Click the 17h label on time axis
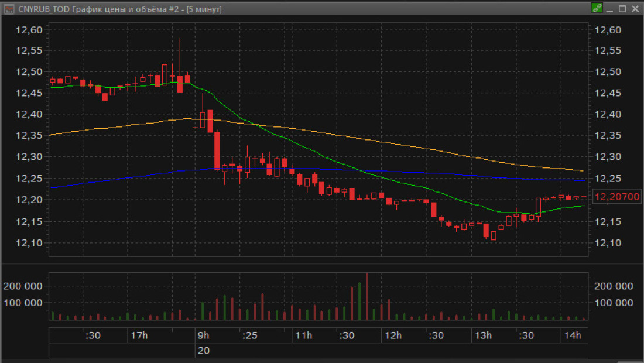This screenshot has width=644, height=363. click(139, 335)
